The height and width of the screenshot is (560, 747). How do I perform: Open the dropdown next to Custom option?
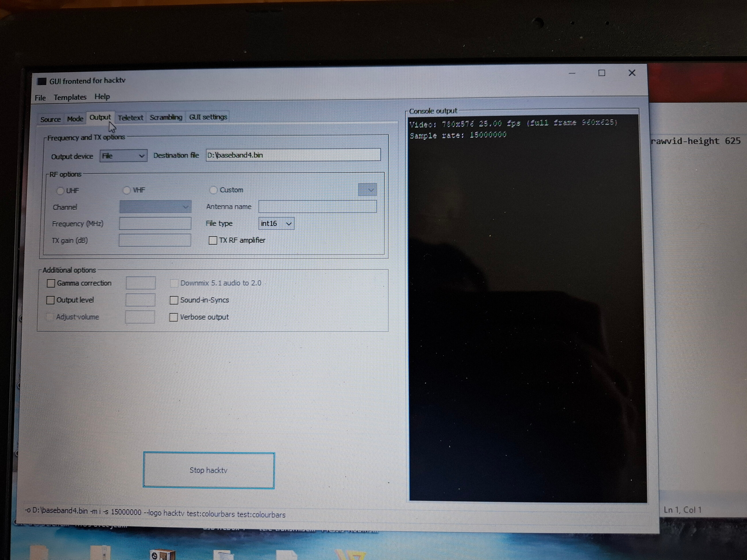click(367, 190)
